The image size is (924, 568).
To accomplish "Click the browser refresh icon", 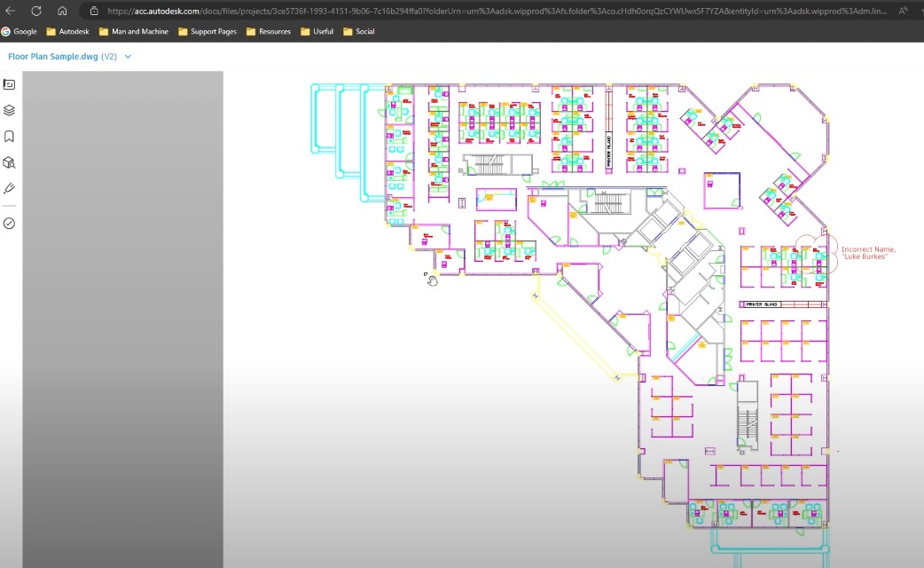I will [x=35, y=12].
